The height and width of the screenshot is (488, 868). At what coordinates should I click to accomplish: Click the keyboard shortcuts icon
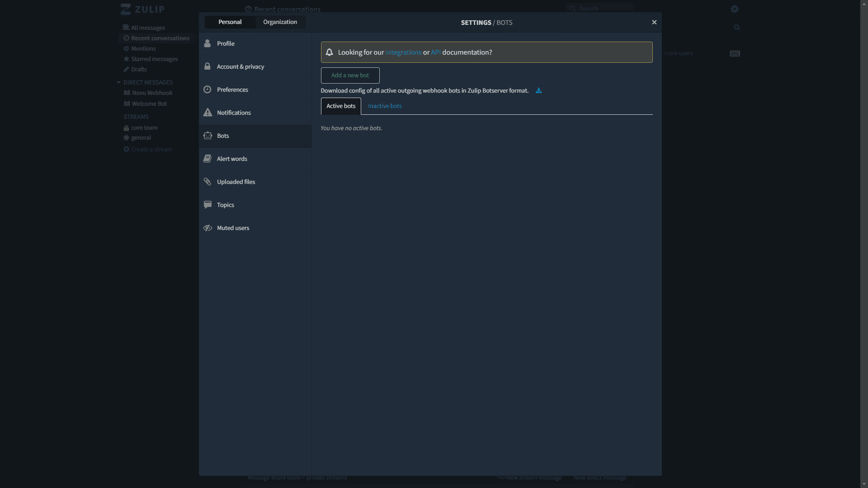tap(735, 53)
